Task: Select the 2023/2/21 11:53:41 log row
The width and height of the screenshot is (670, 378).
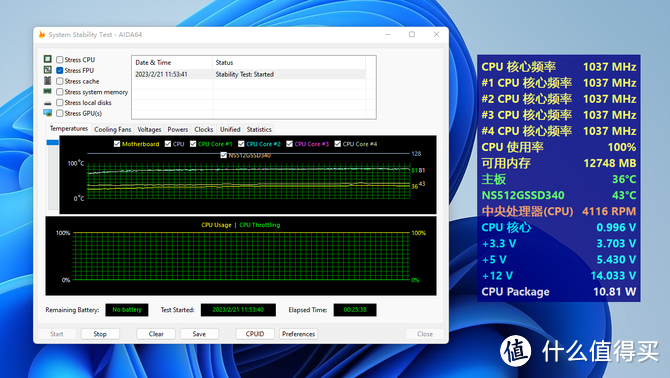Action: pos(249,74)
